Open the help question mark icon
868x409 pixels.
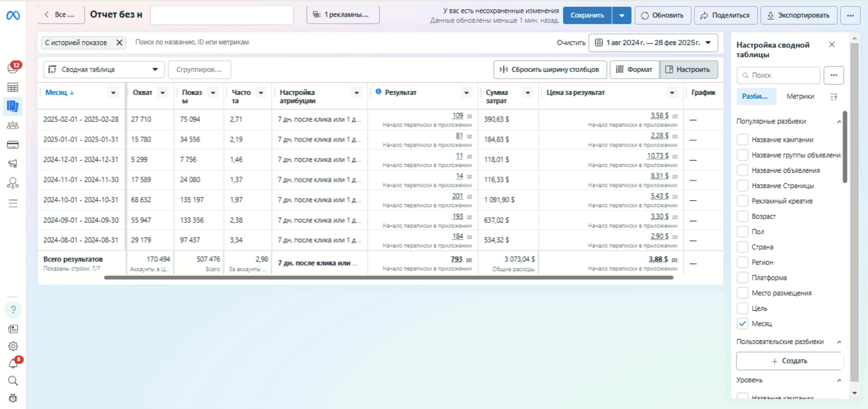[13, 310]
